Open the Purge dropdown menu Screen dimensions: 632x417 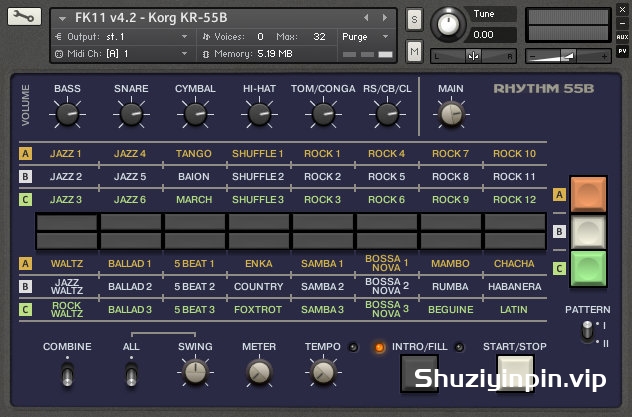(x=365, y=37)
